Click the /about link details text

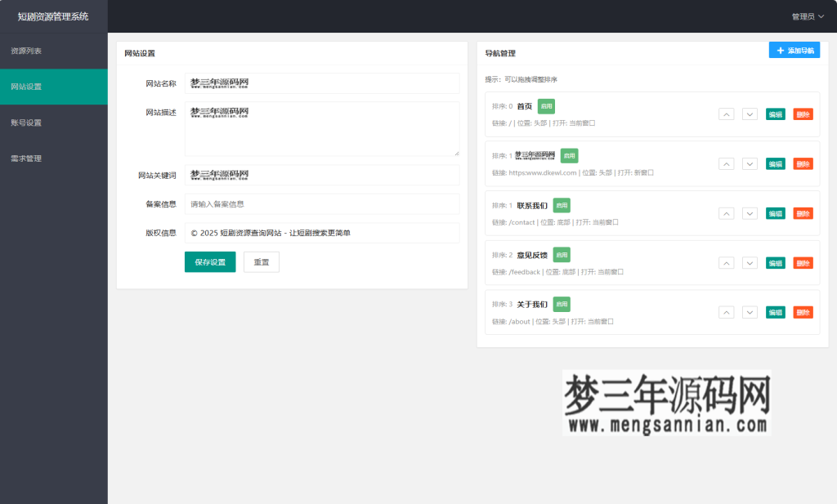[553, 322]
